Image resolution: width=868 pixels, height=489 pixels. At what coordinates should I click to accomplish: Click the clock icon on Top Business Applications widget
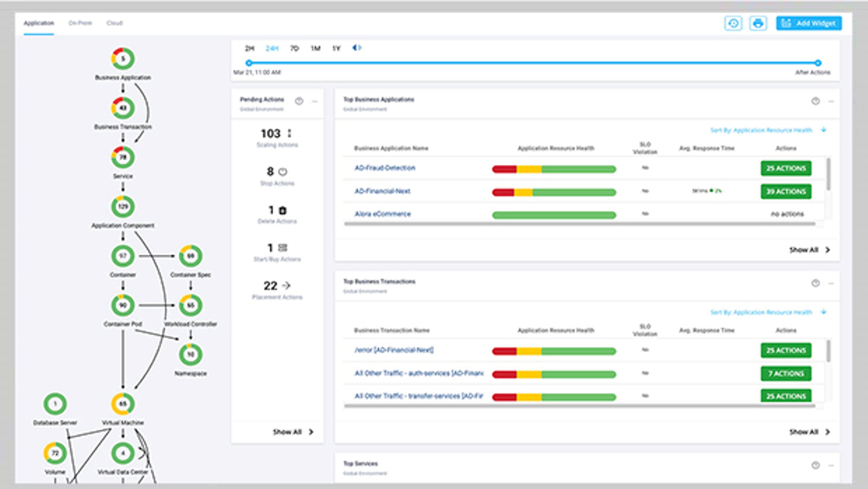coord(815,102)
